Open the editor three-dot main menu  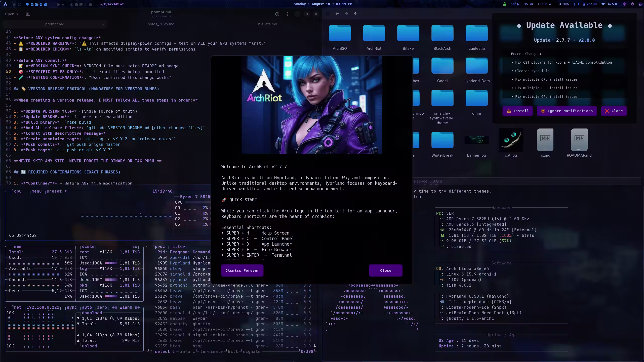point(287,14)
